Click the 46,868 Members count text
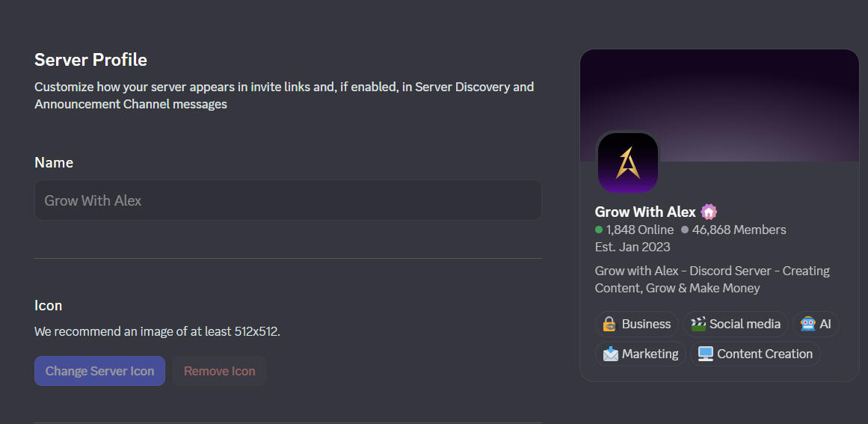The image size is (868, 424). [739, 230]
